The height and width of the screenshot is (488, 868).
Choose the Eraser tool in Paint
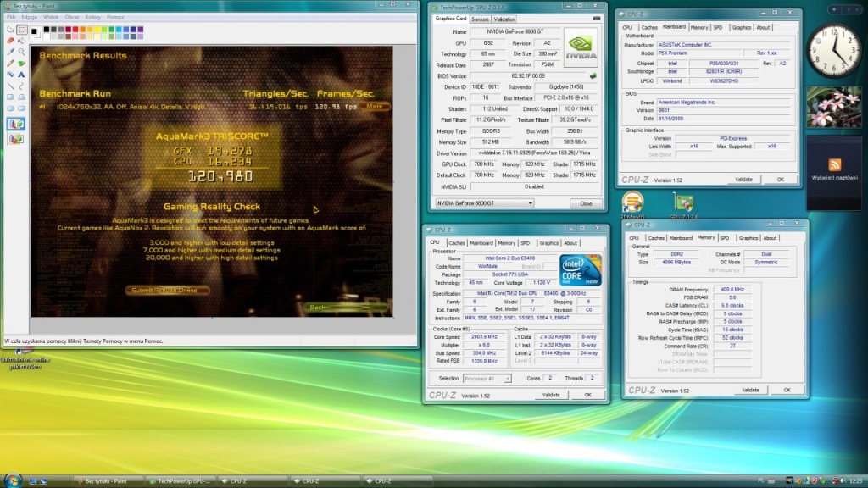(x=10, y=41)
